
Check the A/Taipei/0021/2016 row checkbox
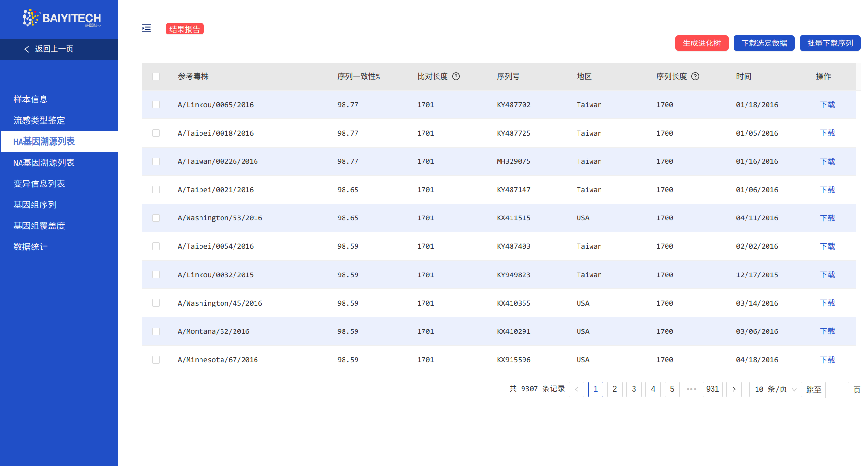[x=156, y=190]
